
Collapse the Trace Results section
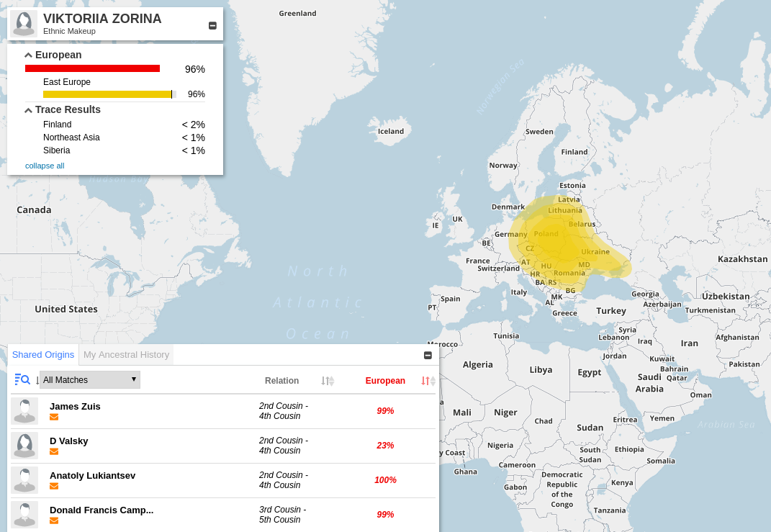29,110
